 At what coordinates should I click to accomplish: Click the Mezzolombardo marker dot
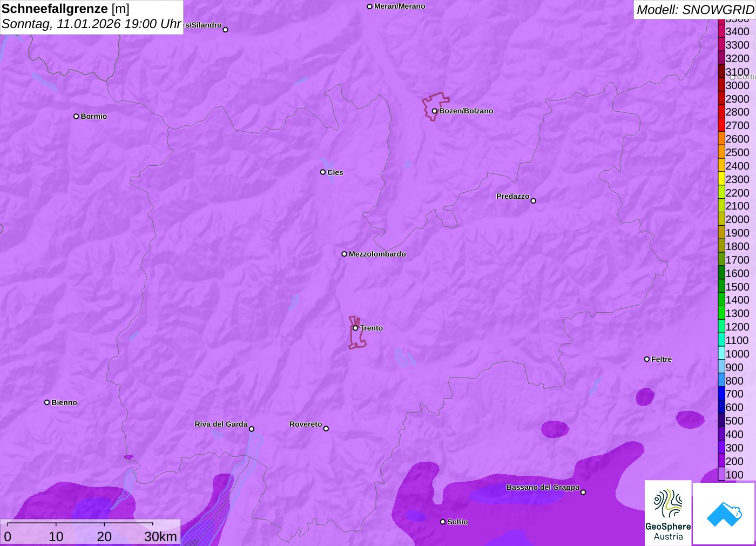[x=345, y=254]
